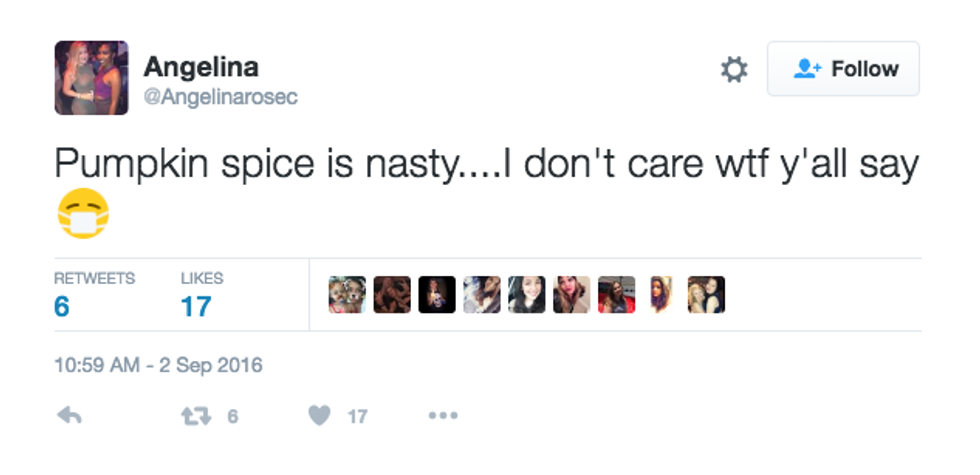Viewport: 980px width, 475px height.
Task: Open the eighth liker avatar with white background
Action: coord(661,295)
